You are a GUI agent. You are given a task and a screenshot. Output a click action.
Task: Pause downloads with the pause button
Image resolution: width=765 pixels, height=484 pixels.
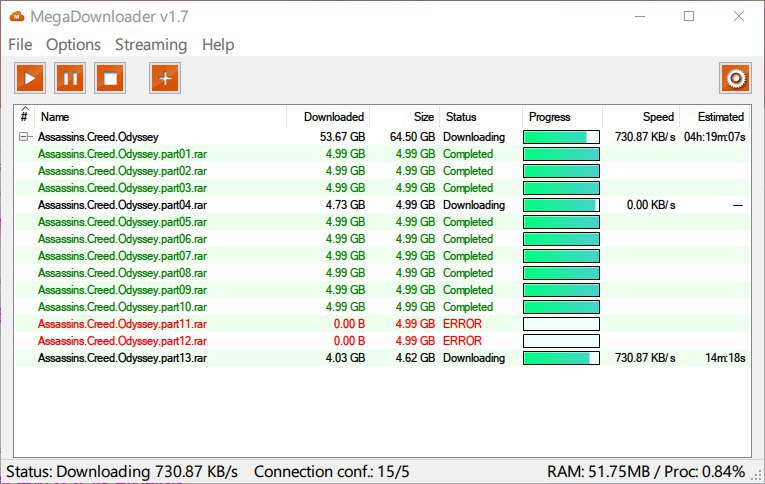click(70, 78)
